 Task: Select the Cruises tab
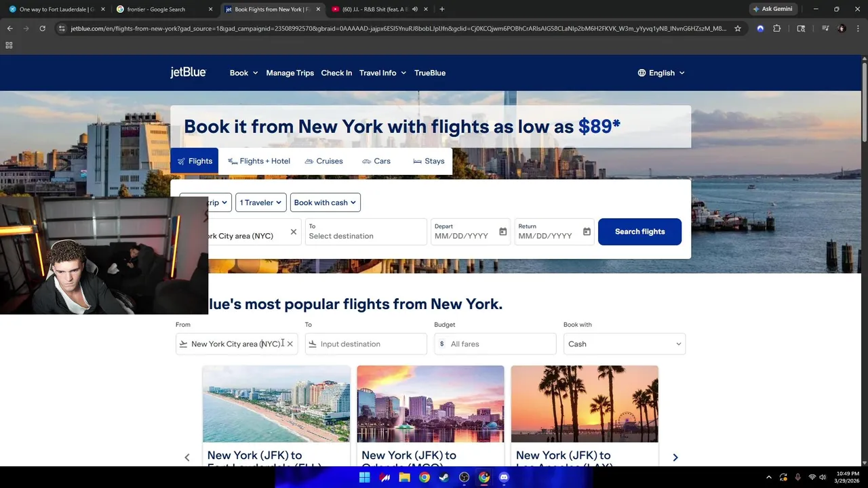(x=323, y=161)
